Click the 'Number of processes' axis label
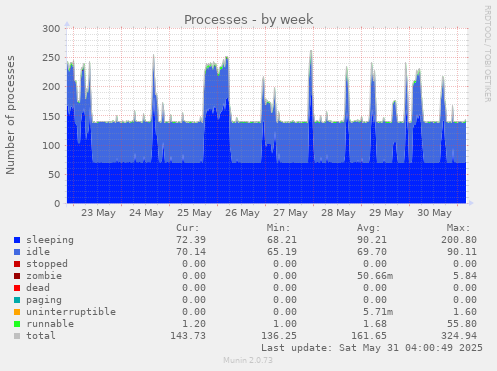The image size is (497, 371). tap(11, 115)
